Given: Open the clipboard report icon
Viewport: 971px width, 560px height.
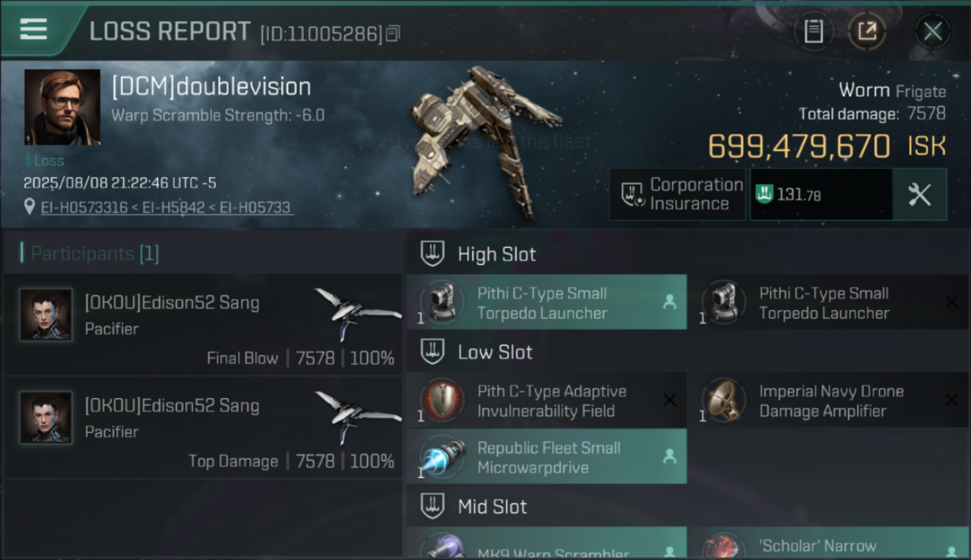Looking at the screenshot, I should click(813, 31).
